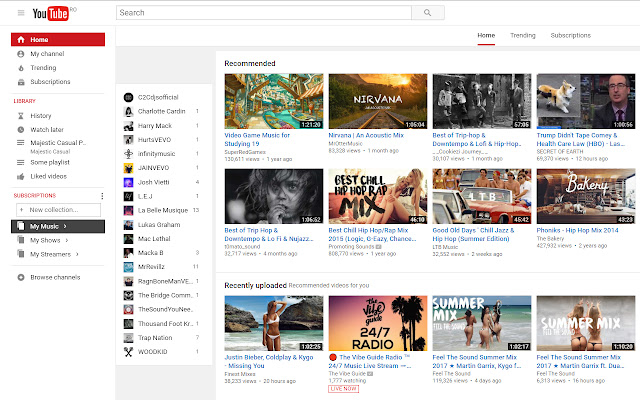640x400 pixels.
Task: Click the Harry Mack channel avatar
Action: point(129,126)
